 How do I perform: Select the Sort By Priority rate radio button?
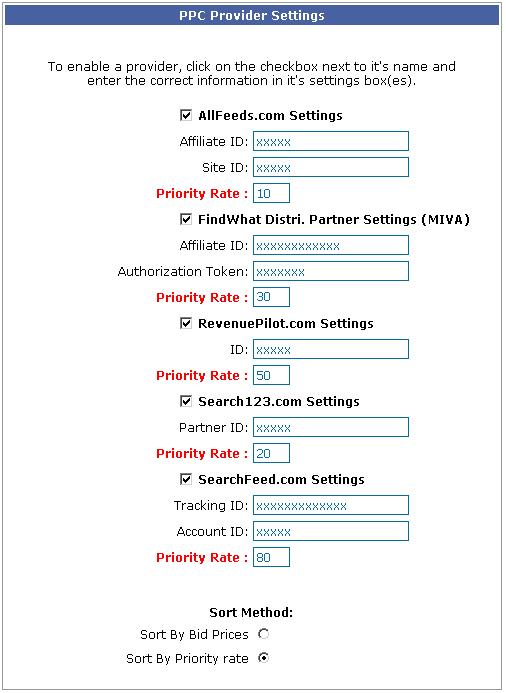click(x=263, y=658)
